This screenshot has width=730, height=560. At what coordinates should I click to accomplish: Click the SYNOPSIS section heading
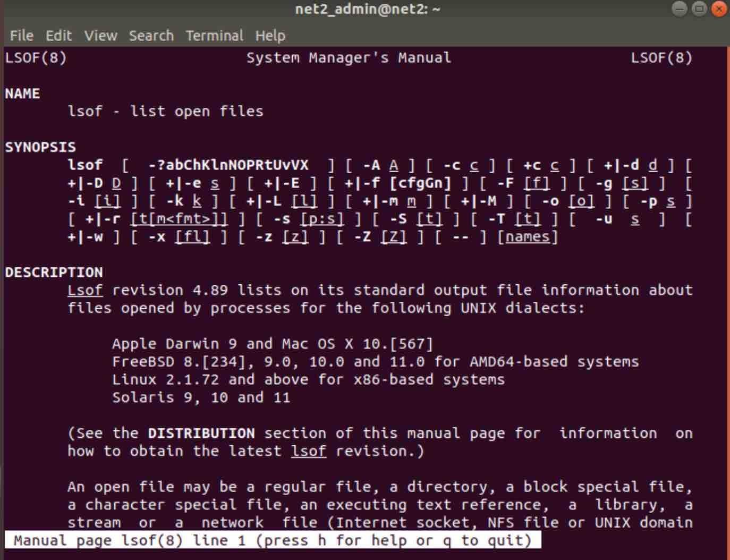[x=40, y=147]
